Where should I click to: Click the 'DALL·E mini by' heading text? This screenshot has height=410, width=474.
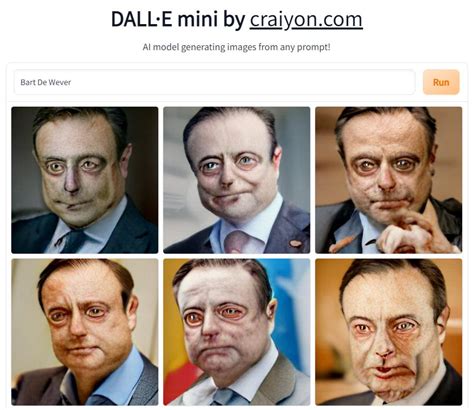[178, 19]
